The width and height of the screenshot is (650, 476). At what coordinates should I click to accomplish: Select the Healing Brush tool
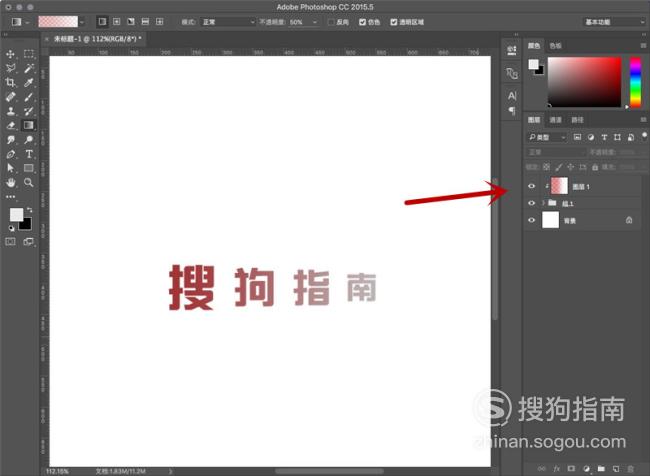click(x=10, y=97)
